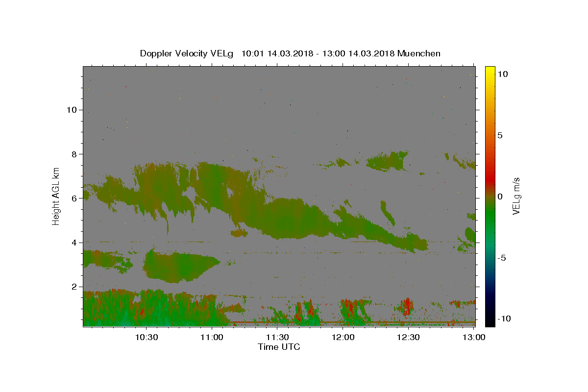Click the start date "10:01 14.03.2018" in title
The width and height of the screenshot is (588, 392).
277,53
